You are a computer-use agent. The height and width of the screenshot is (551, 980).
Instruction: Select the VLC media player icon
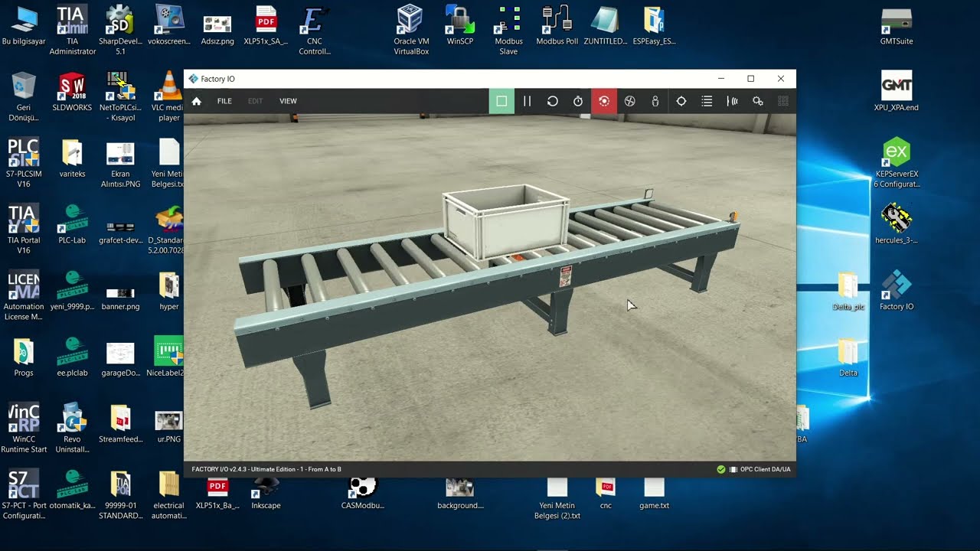point(168,96)
